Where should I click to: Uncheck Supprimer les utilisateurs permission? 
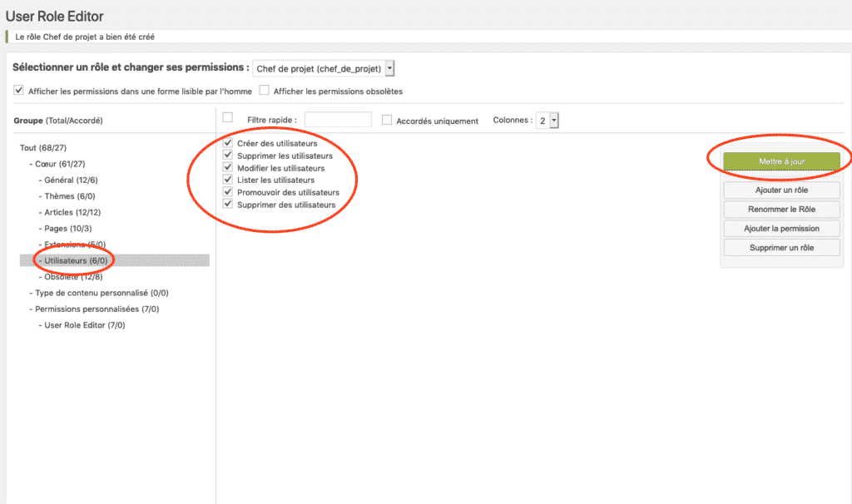[228, 155]
